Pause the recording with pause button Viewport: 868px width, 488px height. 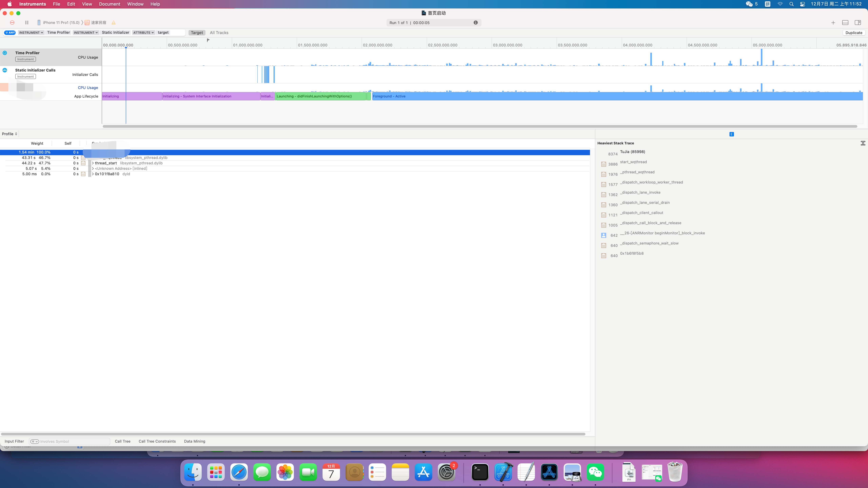[27, 23]
